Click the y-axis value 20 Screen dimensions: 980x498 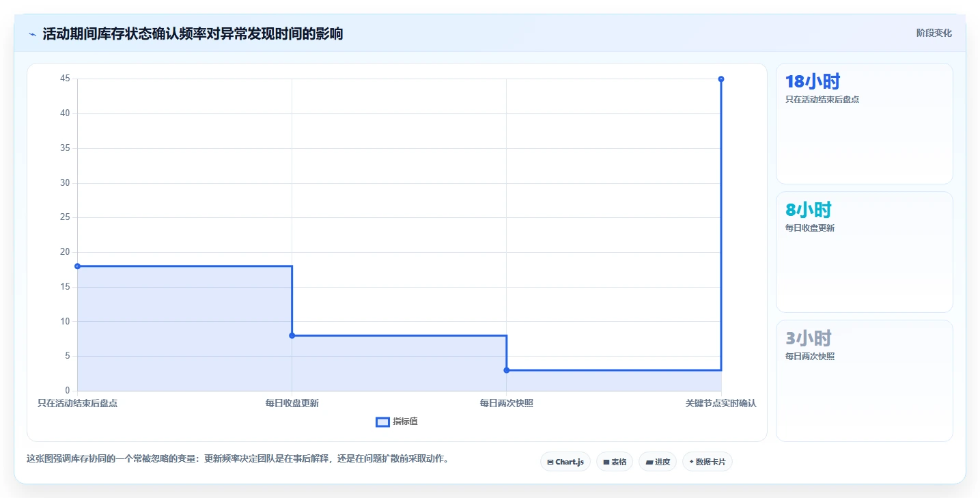tap(65, 252)
